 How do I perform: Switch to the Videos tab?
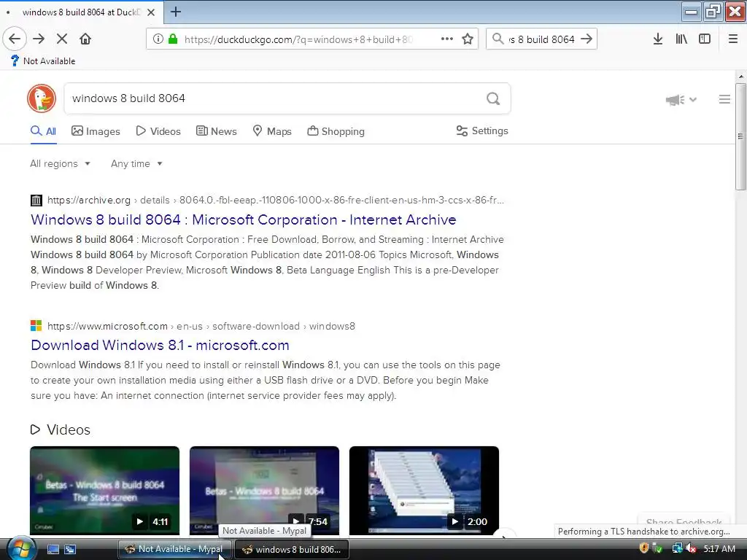[x=158, y=131]
